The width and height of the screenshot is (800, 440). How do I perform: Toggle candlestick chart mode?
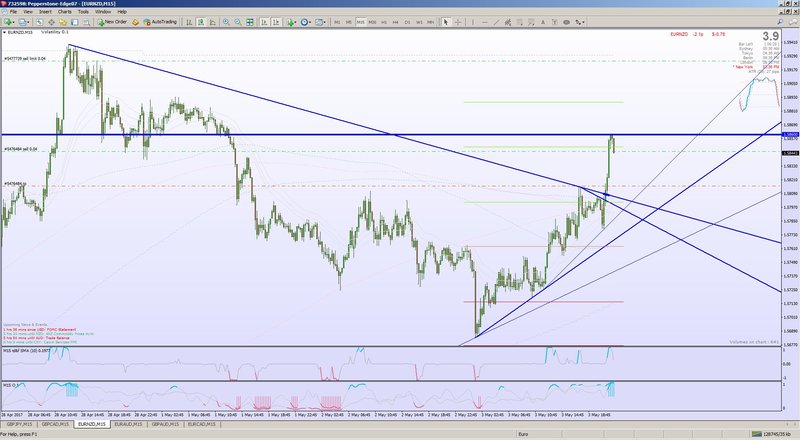[201, 22]
